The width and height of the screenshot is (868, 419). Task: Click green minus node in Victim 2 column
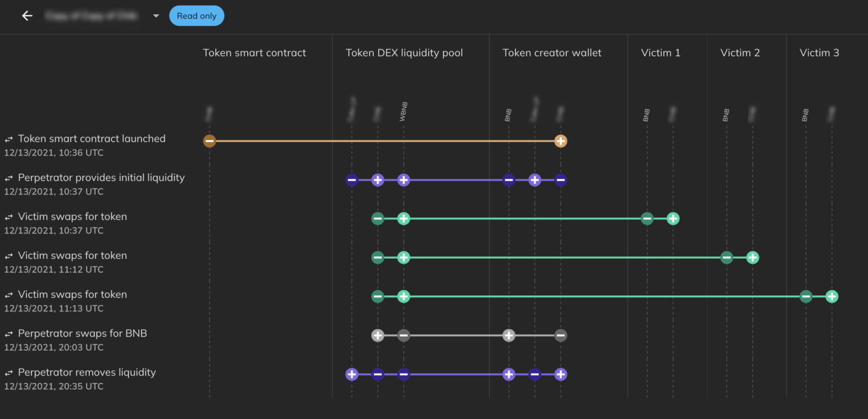click(x=727, y=258)
